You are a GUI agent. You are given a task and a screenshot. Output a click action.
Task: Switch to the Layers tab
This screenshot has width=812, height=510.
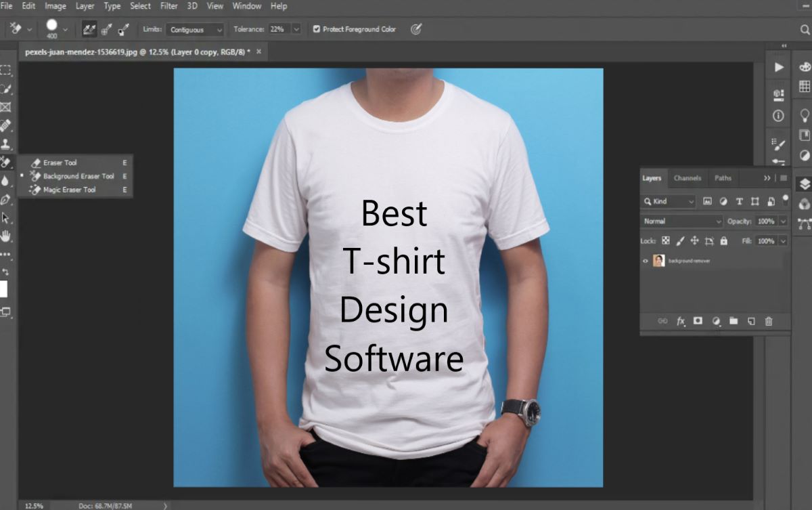pyautogui.click(x=652, y=178)
